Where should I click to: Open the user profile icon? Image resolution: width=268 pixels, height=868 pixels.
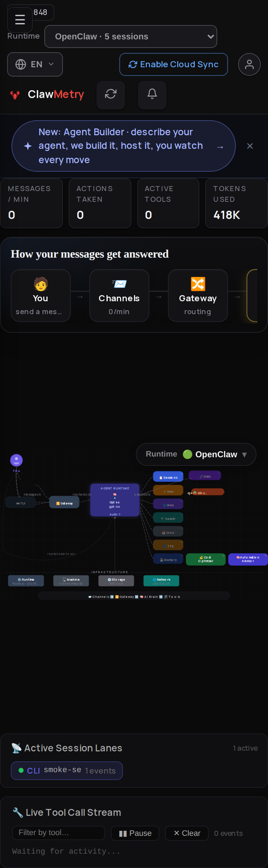click(x=249, y=64)
